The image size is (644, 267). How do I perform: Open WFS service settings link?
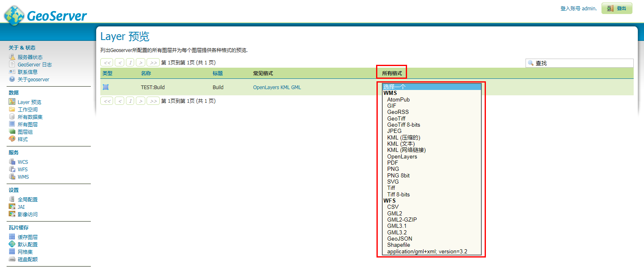23,170
